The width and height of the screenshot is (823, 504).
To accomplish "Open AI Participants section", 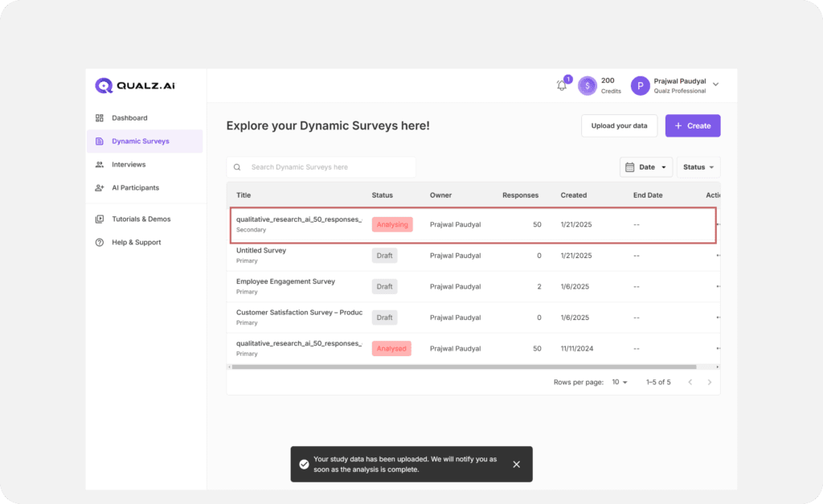I will [x=135, y=187].
